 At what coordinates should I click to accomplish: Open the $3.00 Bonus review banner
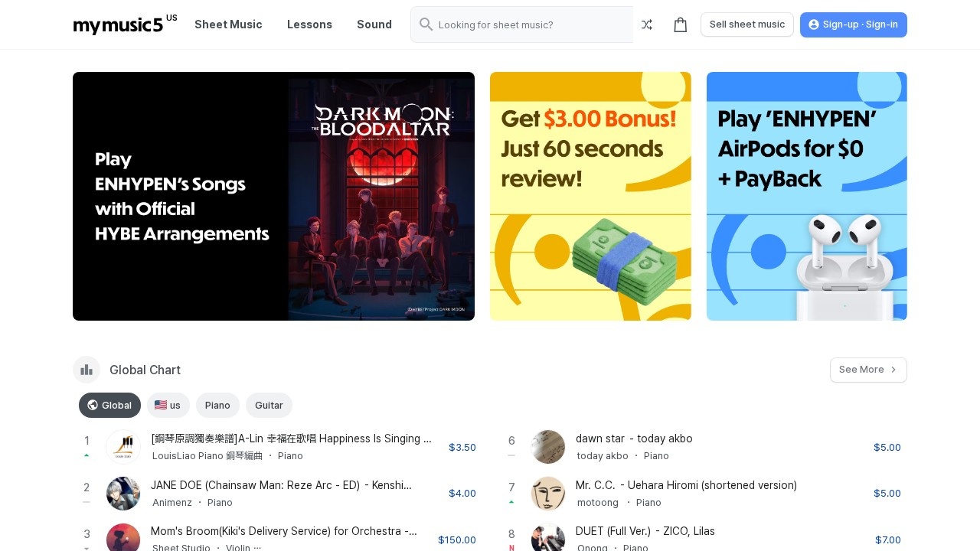[x=590, y=196]
